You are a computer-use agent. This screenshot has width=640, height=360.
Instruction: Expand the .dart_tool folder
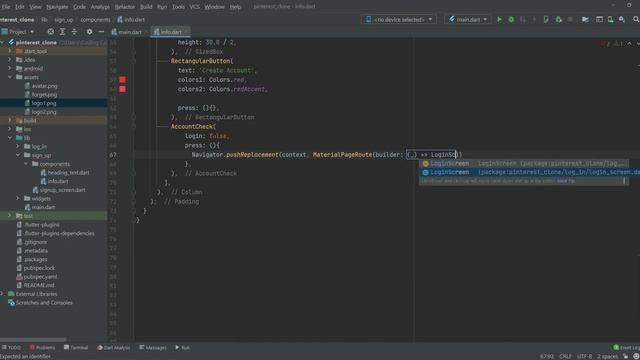[10, 51]
